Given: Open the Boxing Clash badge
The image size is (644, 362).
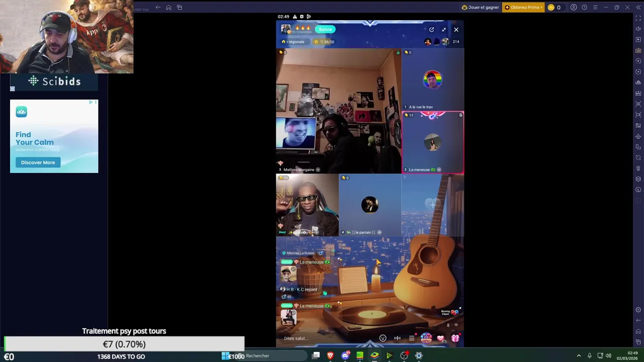Looking at the screenshot, I should [x=450, y=312].
